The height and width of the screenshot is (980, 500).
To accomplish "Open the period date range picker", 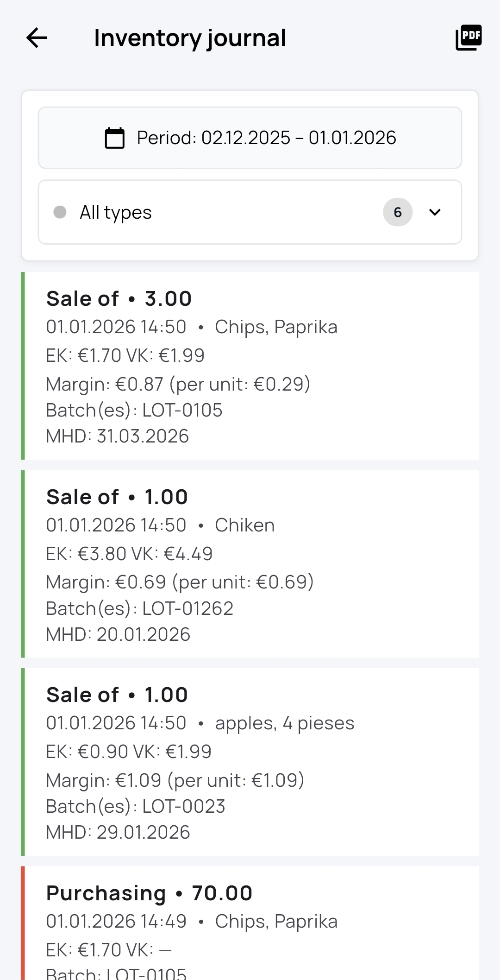I will [x=266, y=138].
